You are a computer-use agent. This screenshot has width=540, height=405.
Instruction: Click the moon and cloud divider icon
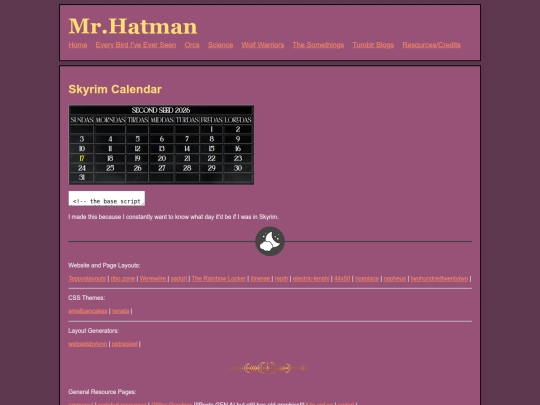(x=270, y=241)
